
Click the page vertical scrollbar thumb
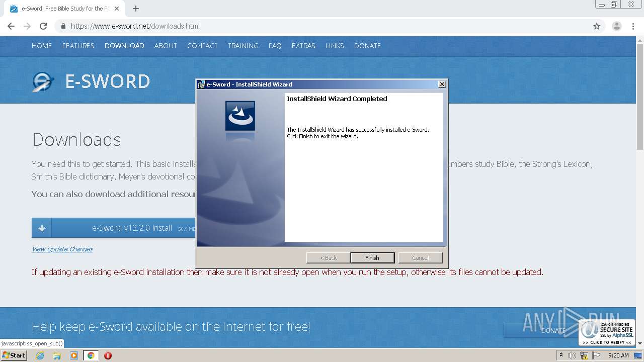click(x=640, y=97)
